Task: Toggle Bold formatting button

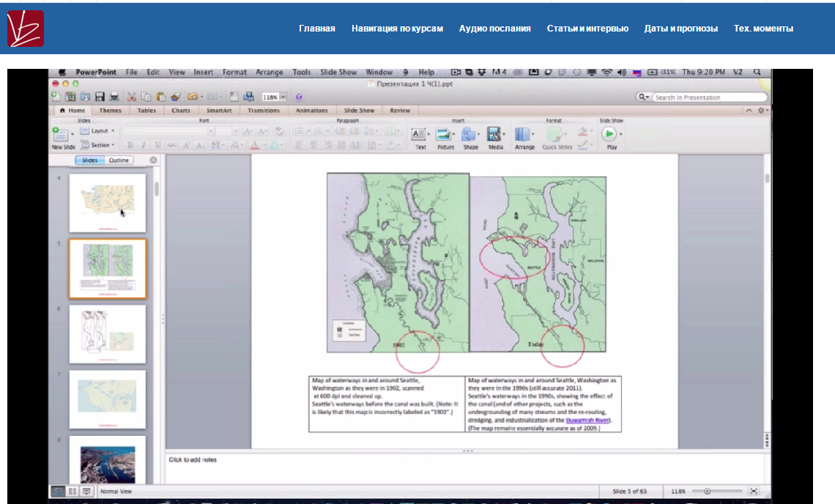Action: tap(129, 145)
